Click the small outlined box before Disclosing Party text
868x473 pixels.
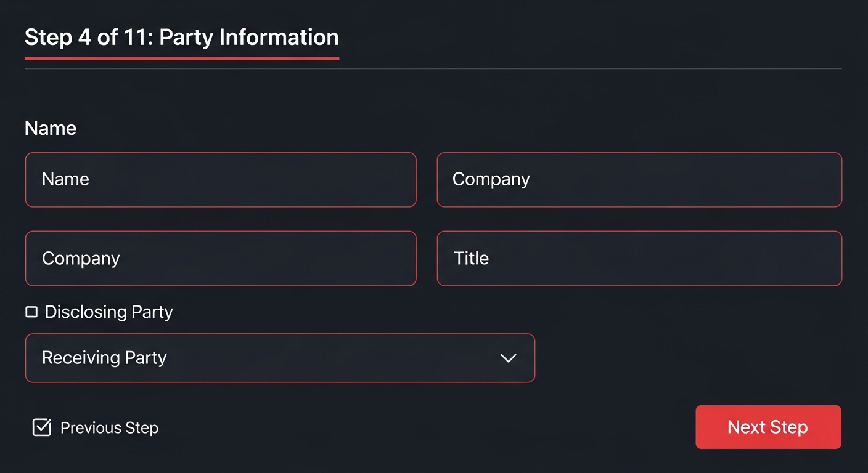tap(31, 312)
